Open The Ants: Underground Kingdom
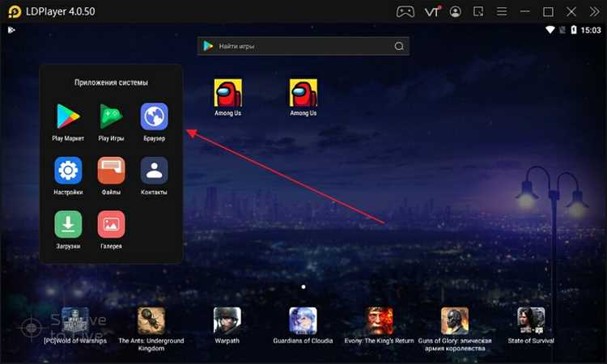The height and width of the screenshot is (364, 607). coord(151,321)
